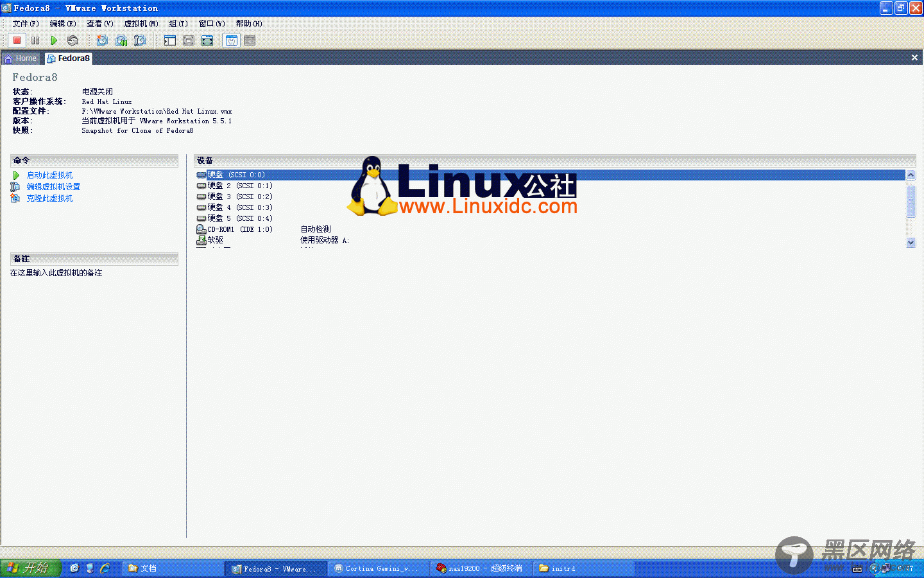924x578 pixels.
Task: Launch Internet Explorer from quick launch
Action: pos(105,568)
